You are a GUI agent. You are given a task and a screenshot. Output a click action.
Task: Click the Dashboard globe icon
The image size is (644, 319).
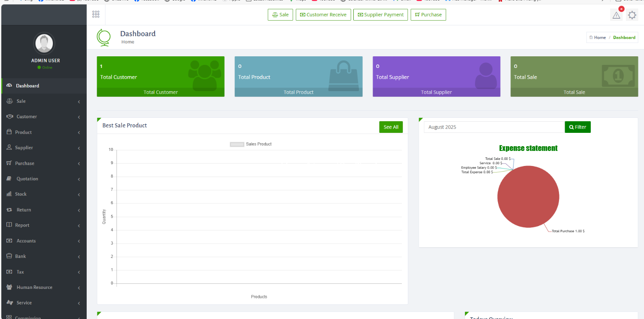point(103,37)
